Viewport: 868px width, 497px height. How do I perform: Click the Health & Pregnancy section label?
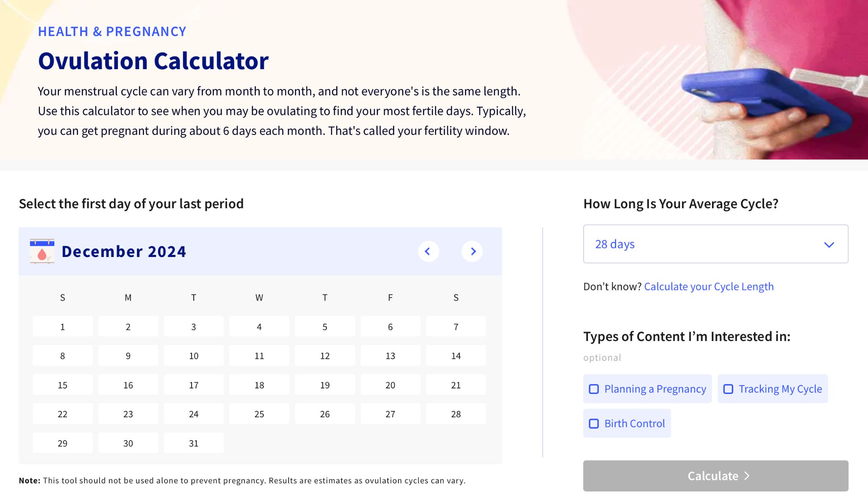click(x=112, y=31)
